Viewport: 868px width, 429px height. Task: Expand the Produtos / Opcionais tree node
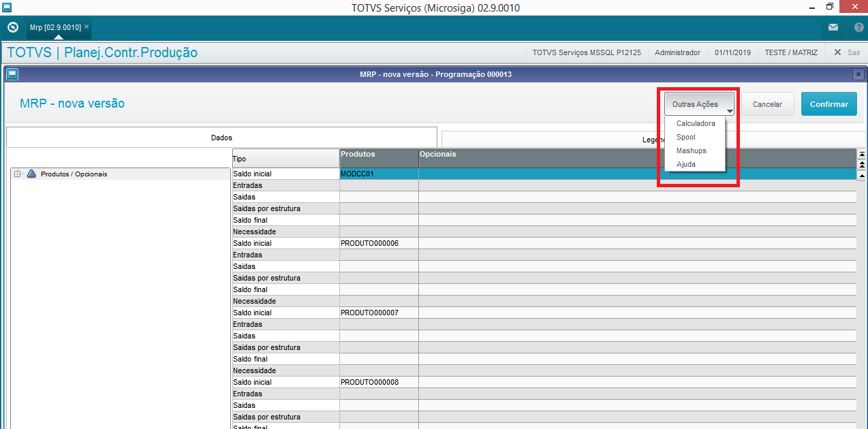17,174
